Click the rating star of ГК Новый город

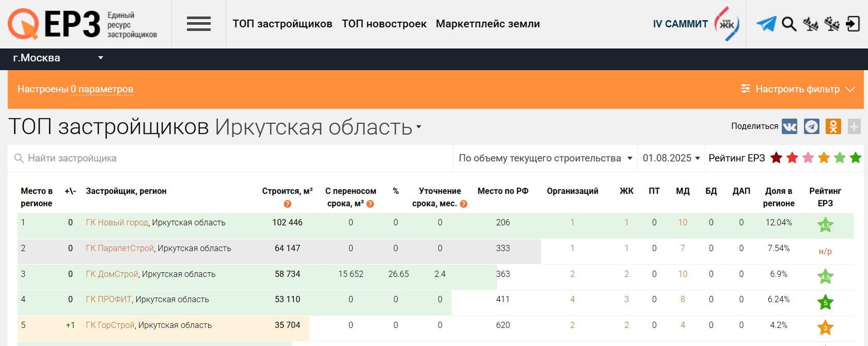(x=825, y=225)
